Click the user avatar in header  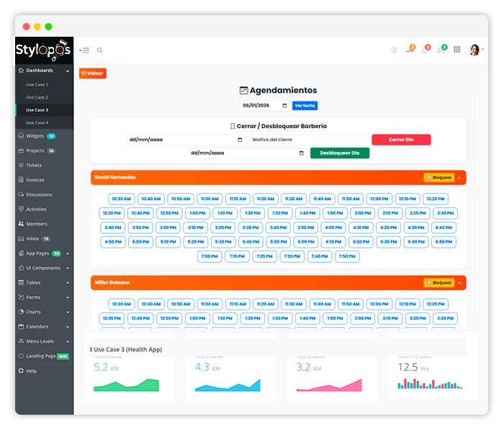474,50
